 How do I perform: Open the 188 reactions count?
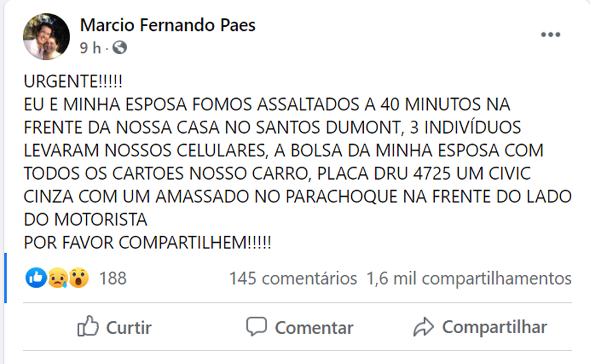tap(113, 278)
